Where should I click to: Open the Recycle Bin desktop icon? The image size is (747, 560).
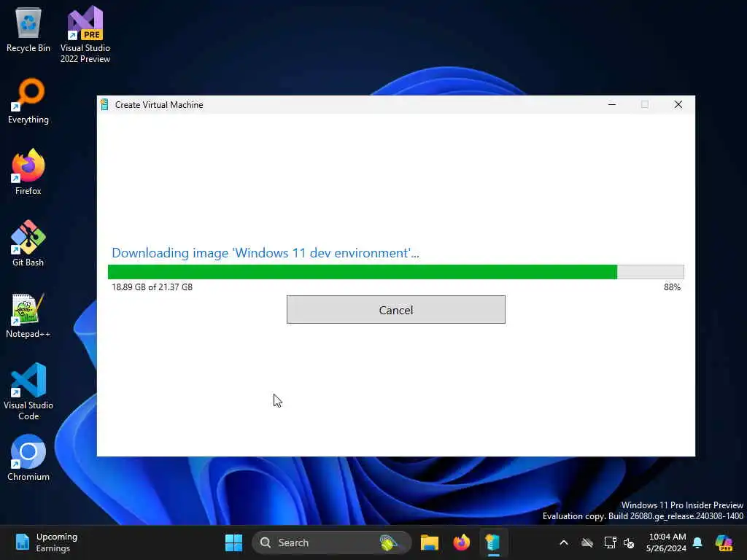click(28, 30)
